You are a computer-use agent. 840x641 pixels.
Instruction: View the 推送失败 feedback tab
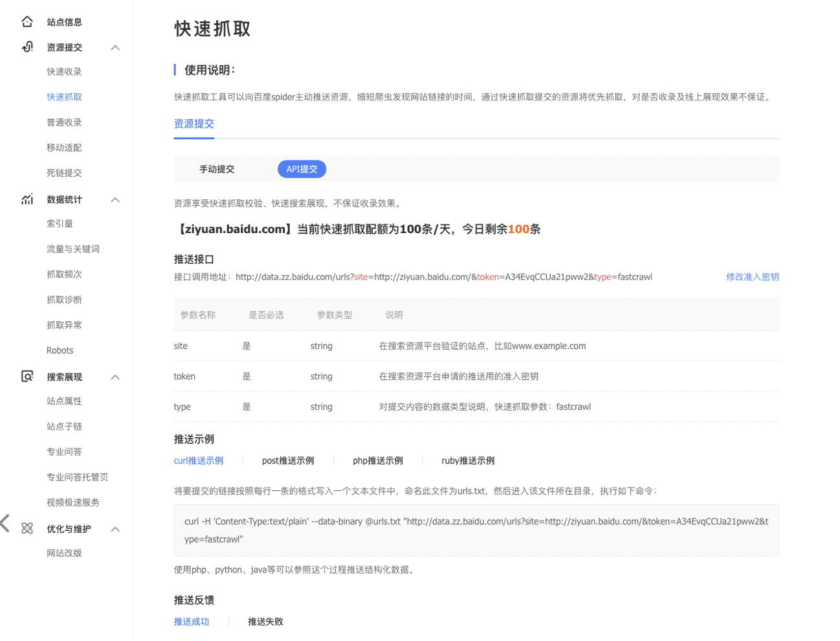click(265, 622)
